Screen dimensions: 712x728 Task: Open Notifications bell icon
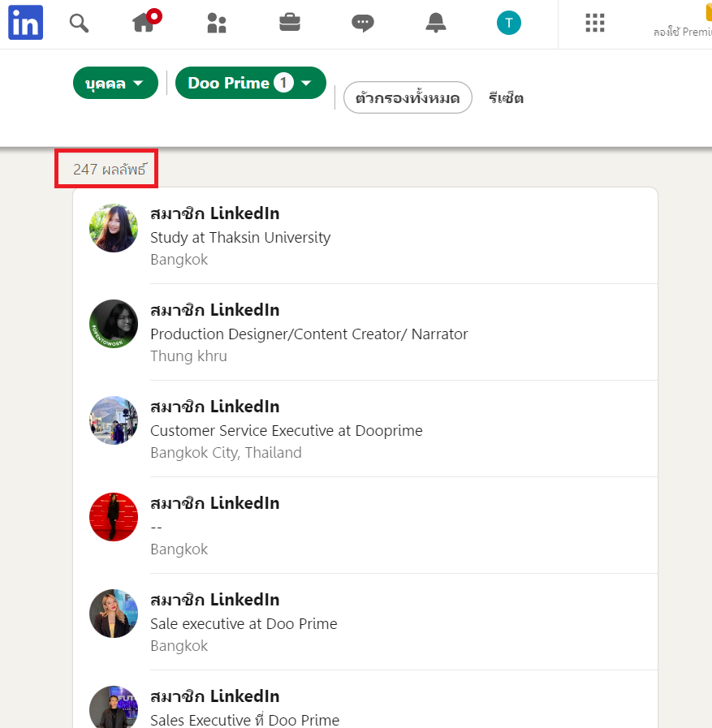click(436, 24)
